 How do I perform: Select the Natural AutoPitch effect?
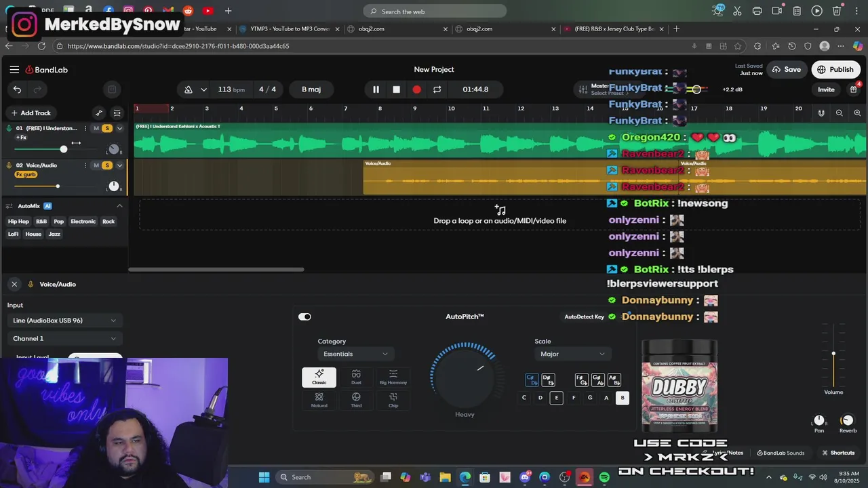319,400
